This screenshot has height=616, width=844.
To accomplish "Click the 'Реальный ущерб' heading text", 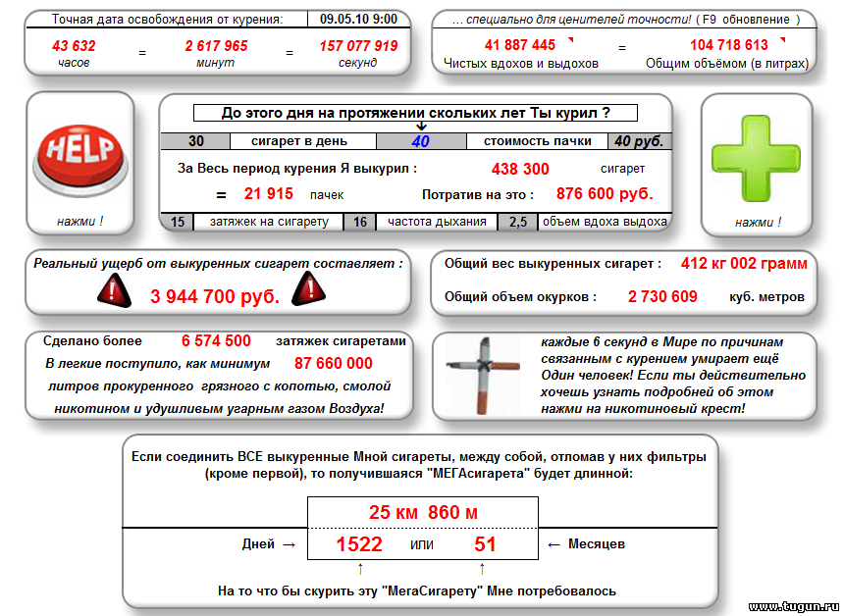I will point(218,264).
